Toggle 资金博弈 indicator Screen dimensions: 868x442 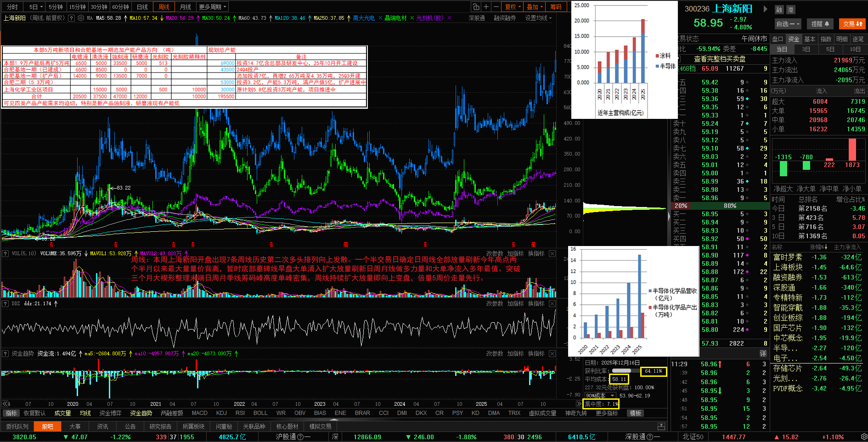click(110, 413)
